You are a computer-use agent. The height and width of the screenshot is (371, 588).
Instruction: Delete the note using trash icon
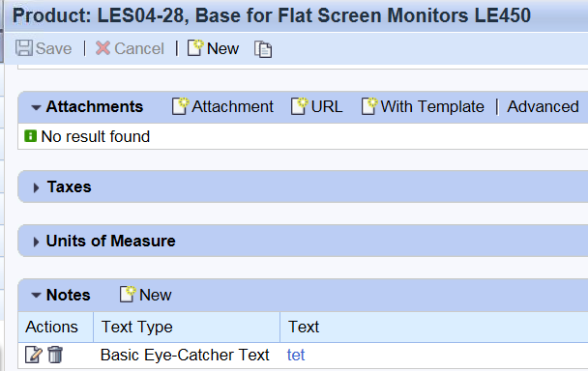tap(55, 355)
